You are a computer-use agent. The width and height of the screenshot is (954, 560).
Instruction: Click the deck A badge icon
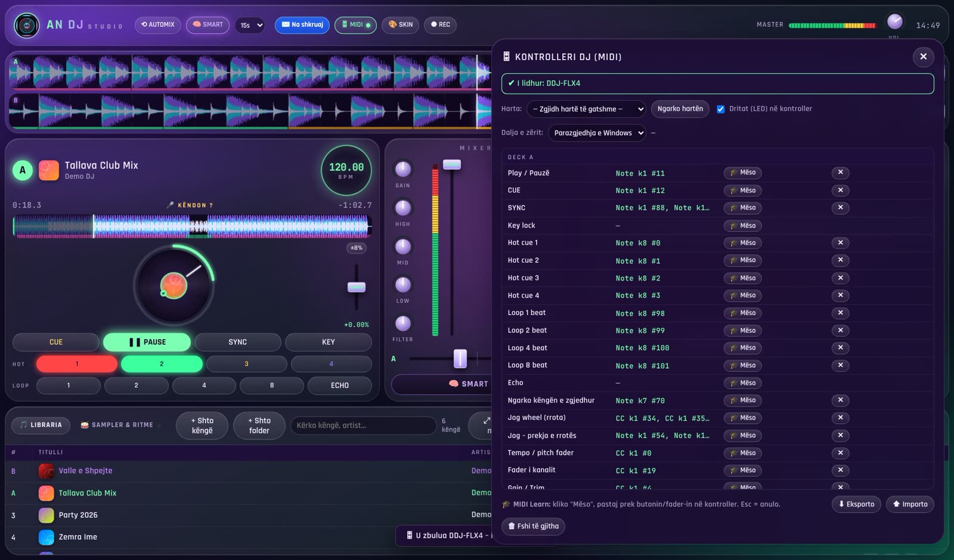23,170
